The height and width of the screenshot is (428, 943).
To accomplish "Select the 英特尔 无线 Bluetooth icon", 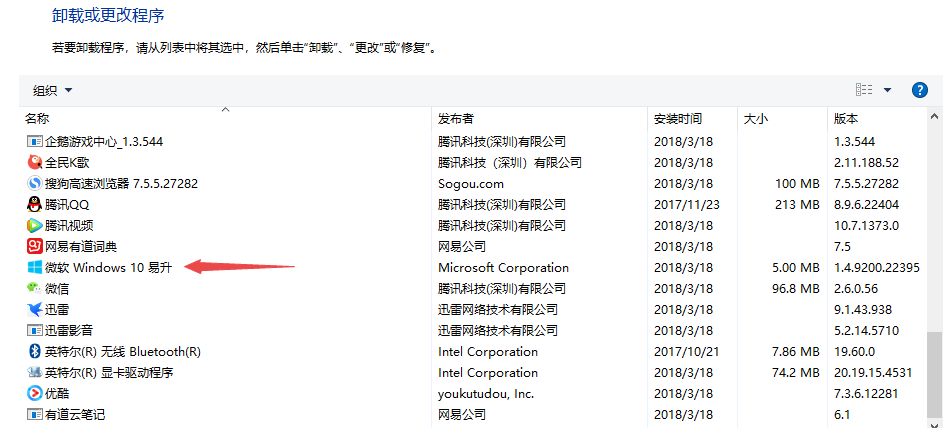I will [35, 352].
